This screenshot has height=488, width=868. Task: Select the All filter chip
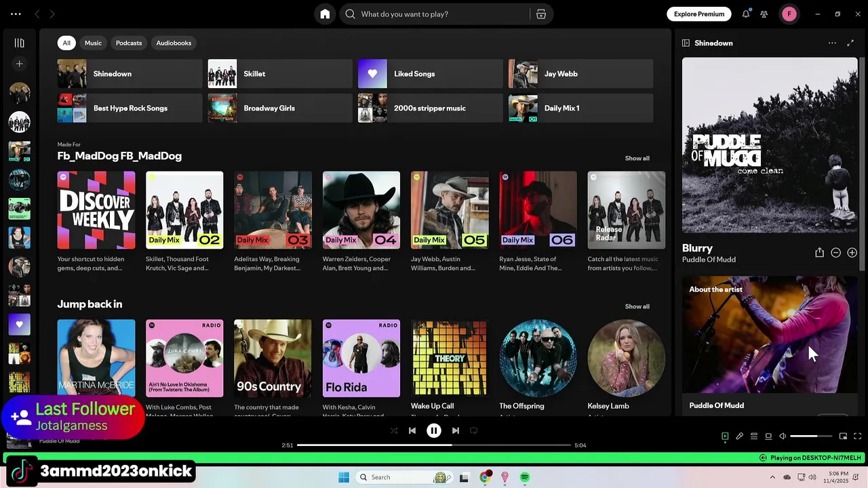[66, 43]
